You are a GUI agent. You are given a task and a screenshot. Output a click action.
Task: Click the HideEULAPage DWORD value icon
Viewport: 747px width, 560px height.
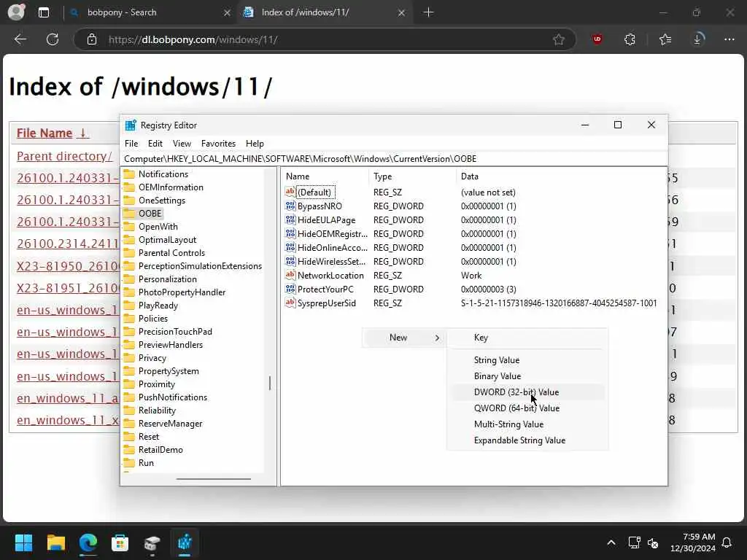(290, 219)
